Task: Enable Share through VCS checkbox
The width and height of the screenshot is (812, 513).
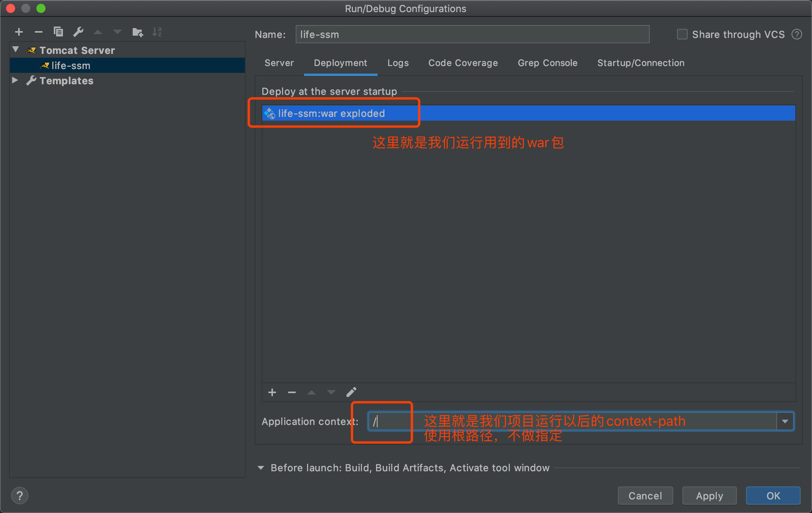Action: pos(682,35)
